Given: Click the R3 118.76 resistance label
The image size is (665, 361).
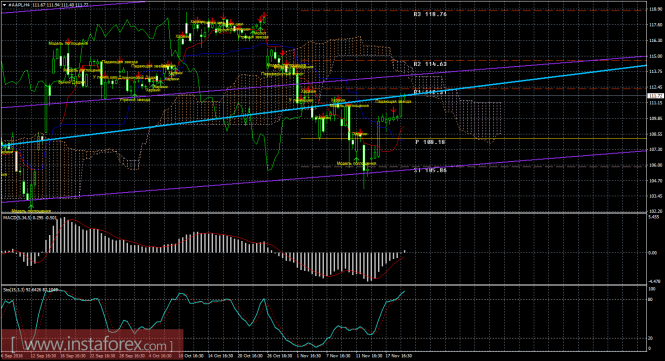Looking at the screenshot, I should tap(430, 14).
